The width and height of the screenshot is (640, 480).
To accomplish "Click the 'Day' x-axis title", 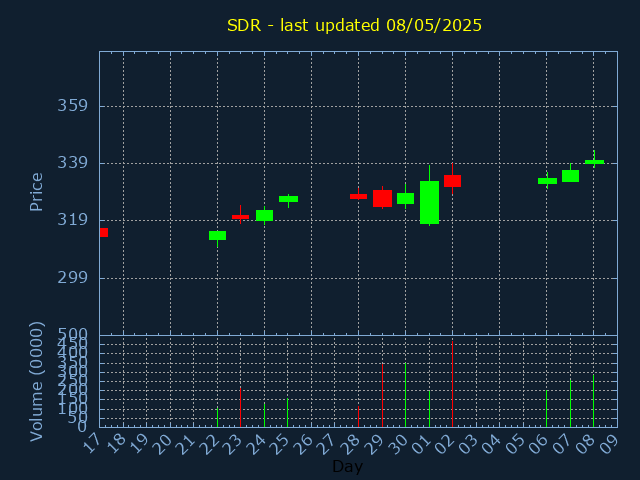I will click(x=347, y=466).
